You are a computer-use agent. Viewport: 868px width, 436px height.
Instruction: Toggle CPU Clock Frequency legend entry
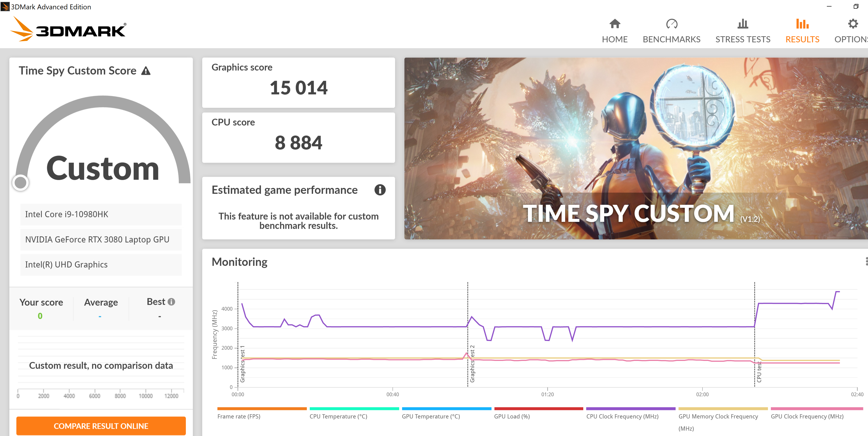[x=622, y=416]
